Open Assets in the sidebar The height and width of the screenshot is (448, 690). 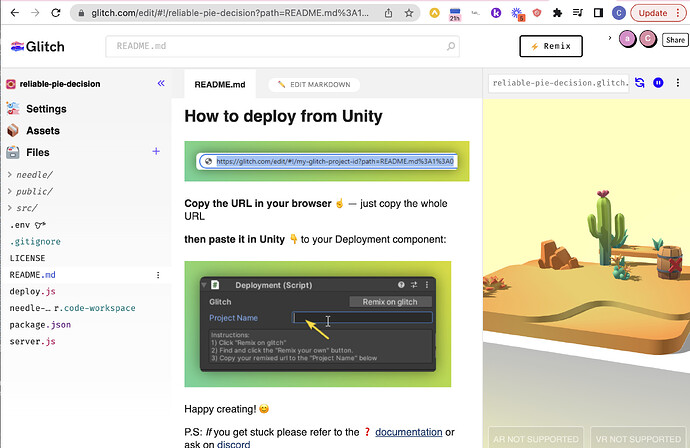[33, 131]
